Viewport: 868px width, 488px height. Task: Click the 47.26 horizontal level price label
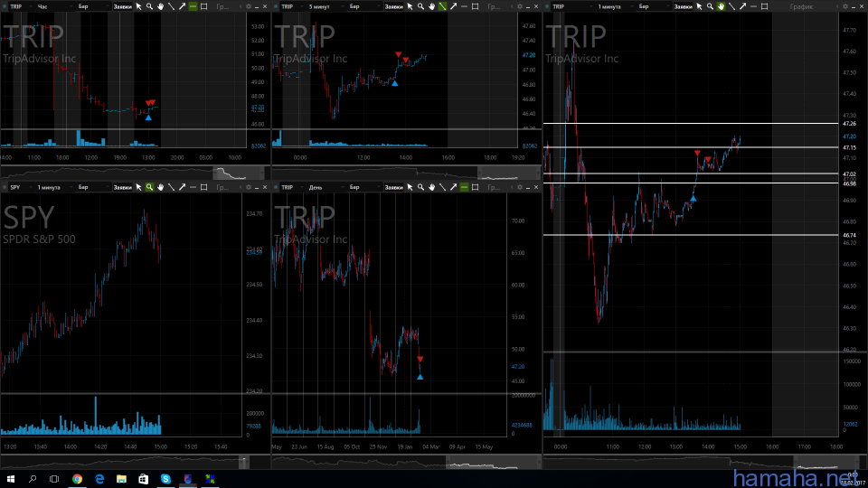click(x=849, y=124)
